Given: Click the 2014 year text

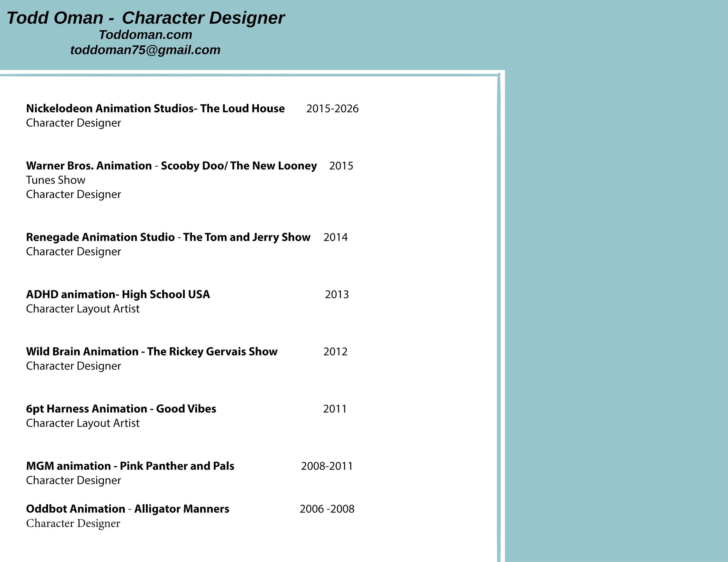Looking at the screenshot, I should 335,237.
